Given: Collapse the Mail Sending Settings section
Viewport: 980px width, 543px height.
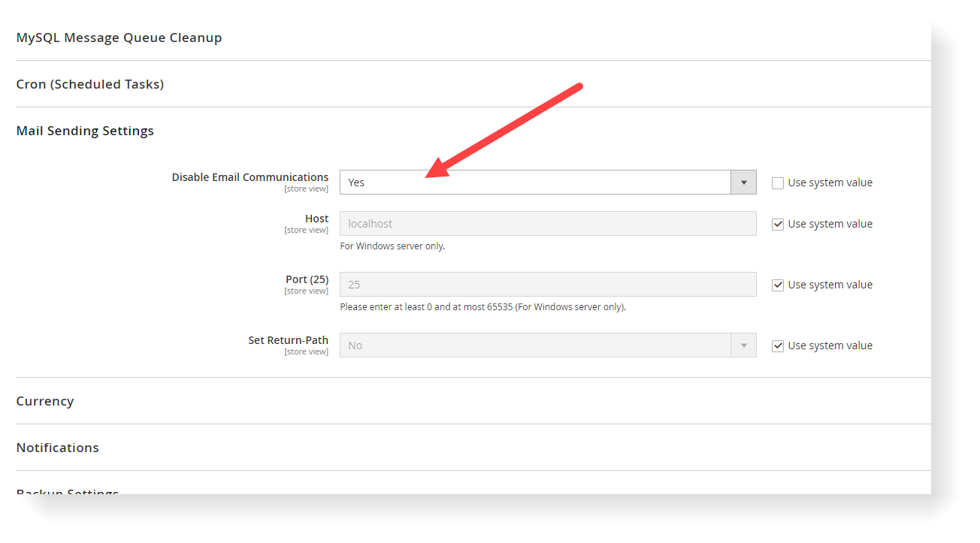Looking at the screenshot, I should pos(85,130).
